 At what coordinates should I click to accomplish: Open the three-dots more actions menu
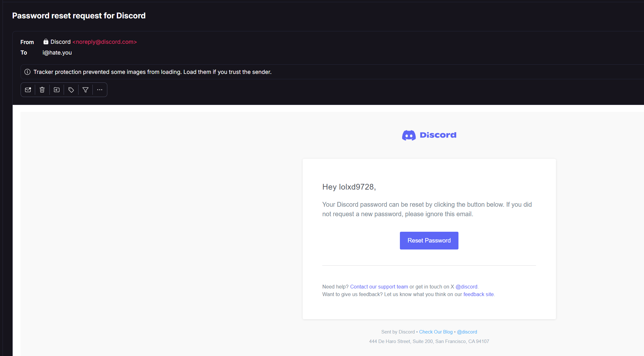click(x=100, y=90)
